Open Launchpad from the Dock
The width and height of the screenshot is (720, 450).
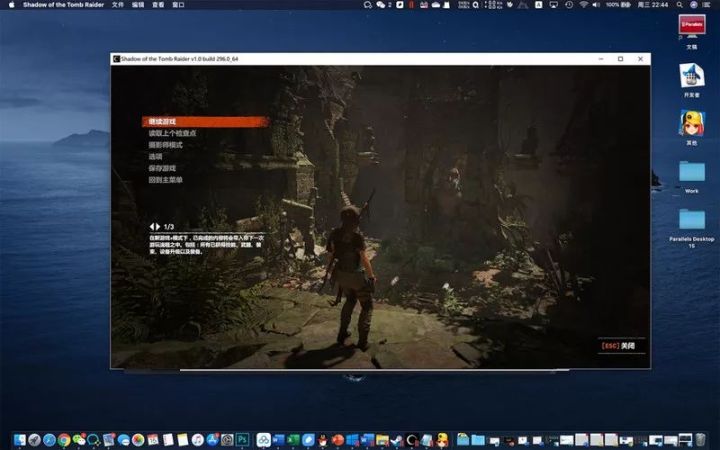[x=34, y=440]
